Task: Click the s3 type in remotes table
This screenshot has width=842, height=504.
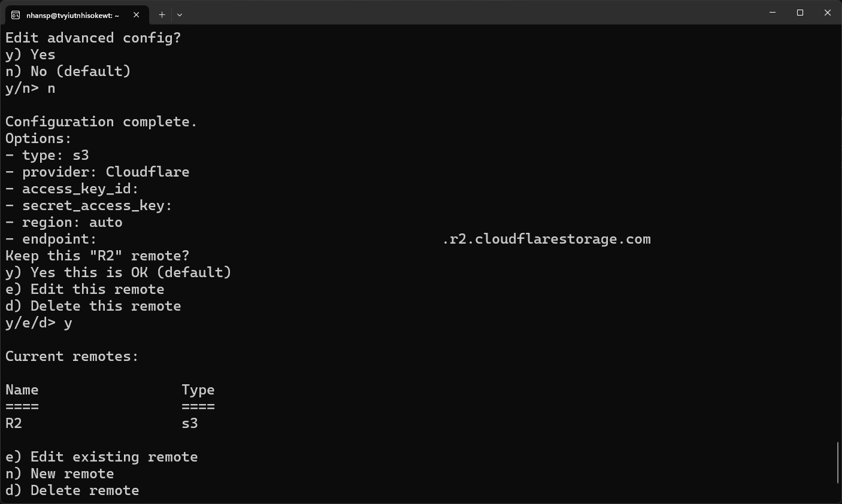Action: point(189,423)
